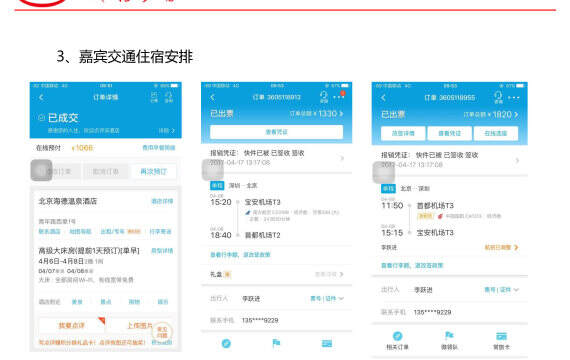Expand the 礼盒 row chevron
Screen dimensions: 570x360
click(x=341, y=274)
